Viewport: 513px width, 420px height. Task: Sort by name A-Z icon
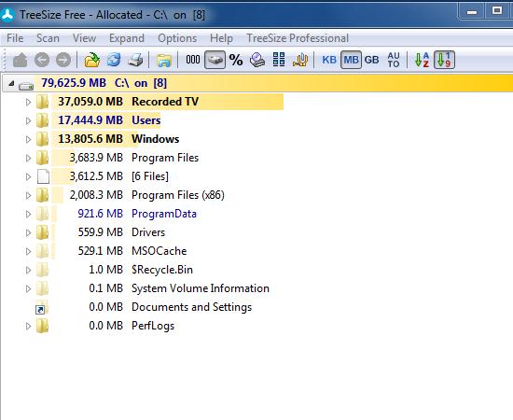point(422,60)
